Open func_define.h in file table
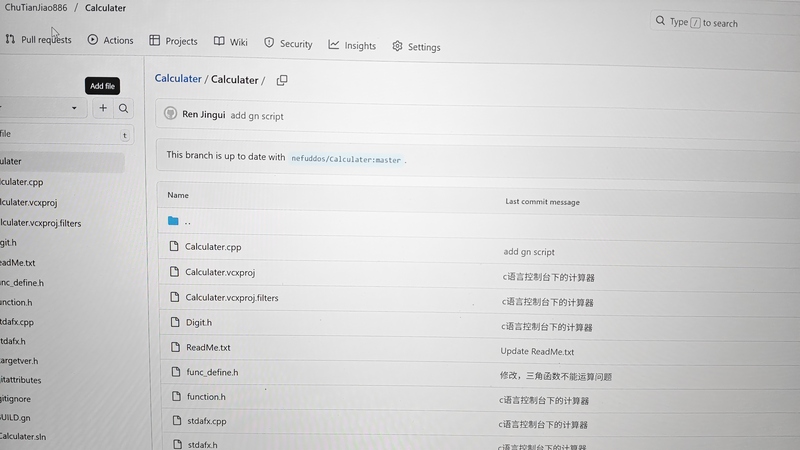 click(212, 372)
